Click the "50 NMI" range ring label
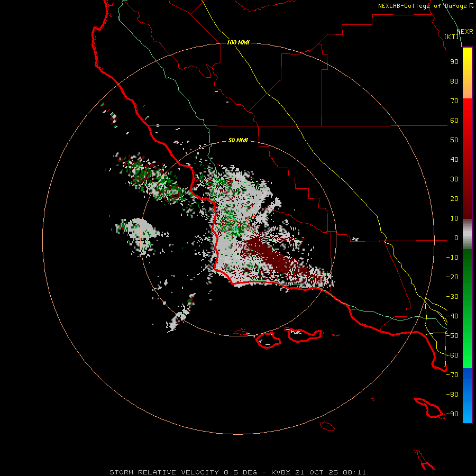 (238, 140)
